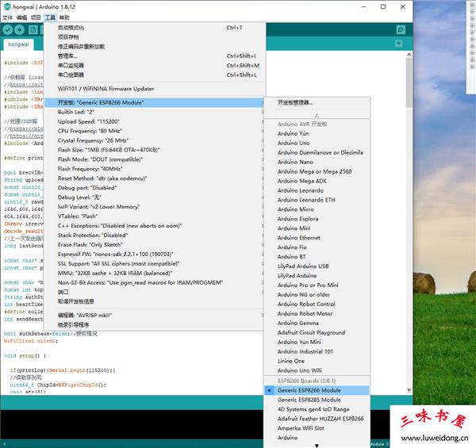476x448 pixels.
Task: Open 开发板管理器... entry
Action: click(x=295, y=102)
